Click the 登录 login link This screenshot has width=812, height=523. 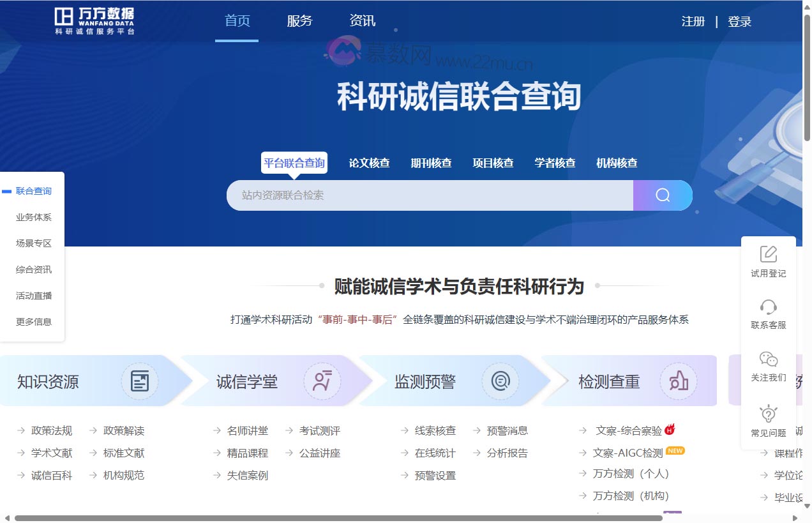point(740,20)
